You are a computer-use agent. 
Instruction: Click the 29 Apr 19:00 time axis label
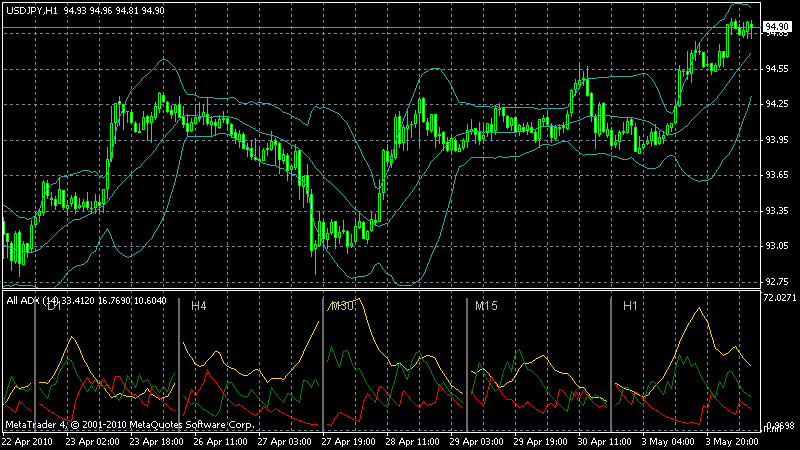click(x=540, y=442)
